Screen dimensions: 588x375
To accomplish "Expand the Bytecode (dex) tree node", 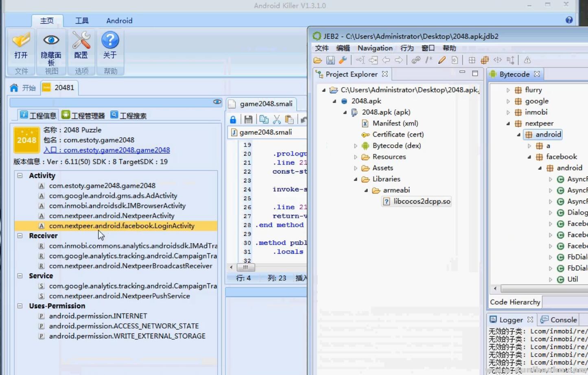I will [355, 146].
